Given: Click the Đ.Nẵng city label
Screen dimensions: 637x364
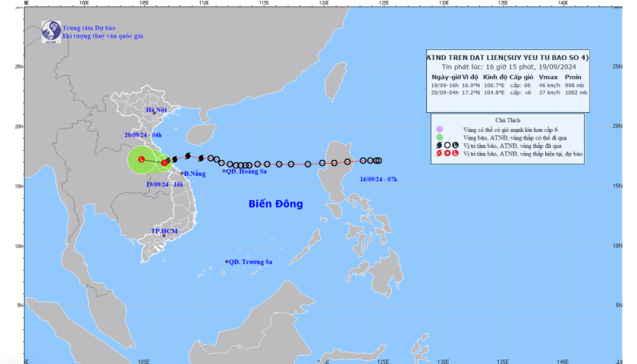Looking at the screenshot, I should pyautogui.click(x=195, y=174).
